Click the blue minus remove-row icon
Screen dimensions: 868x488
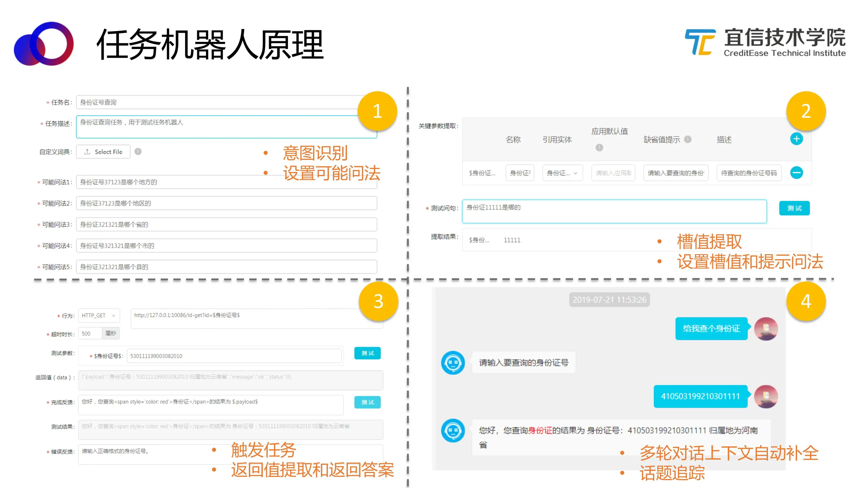(x=796, y=173)
